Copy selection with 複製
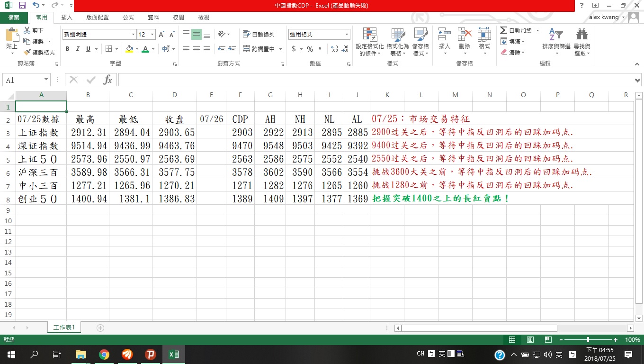 (x=34, y=41)
